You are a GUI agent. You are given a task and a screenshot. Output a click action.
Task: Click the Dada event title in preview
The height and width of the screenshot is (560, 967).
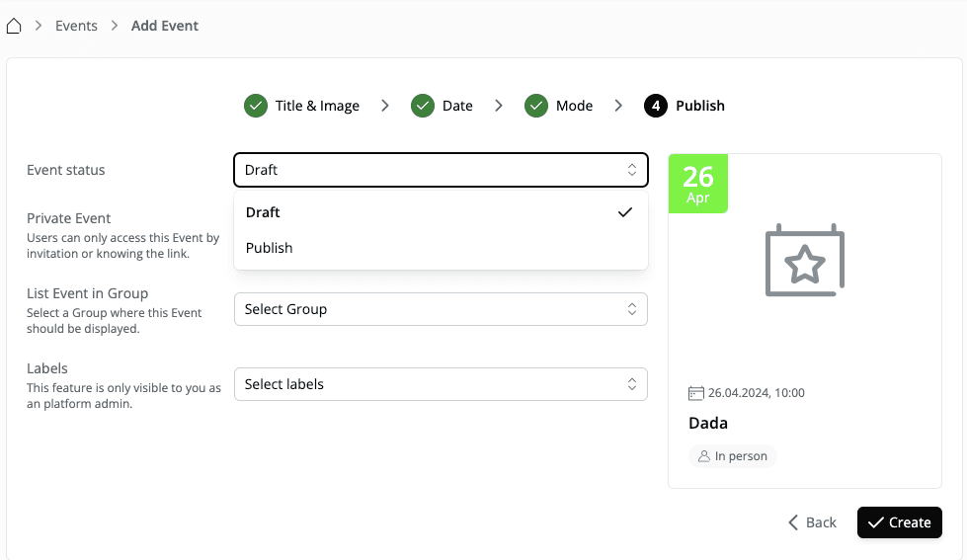708,423
